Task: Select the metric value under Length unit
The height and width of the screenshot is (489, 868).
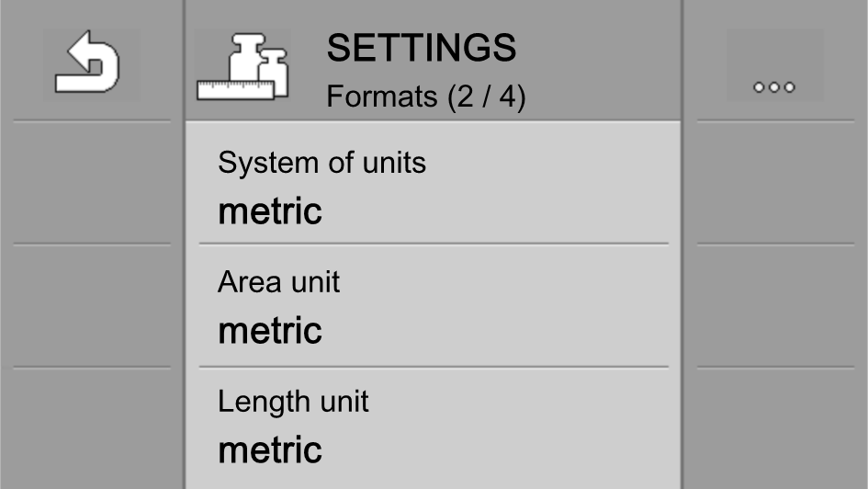Action: coord(270,450)
